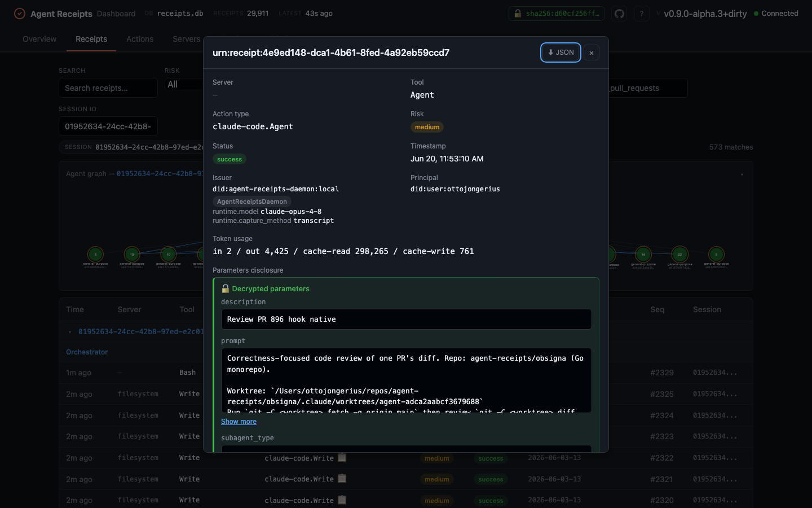Click success badge in row #2321

click(491, 479)
